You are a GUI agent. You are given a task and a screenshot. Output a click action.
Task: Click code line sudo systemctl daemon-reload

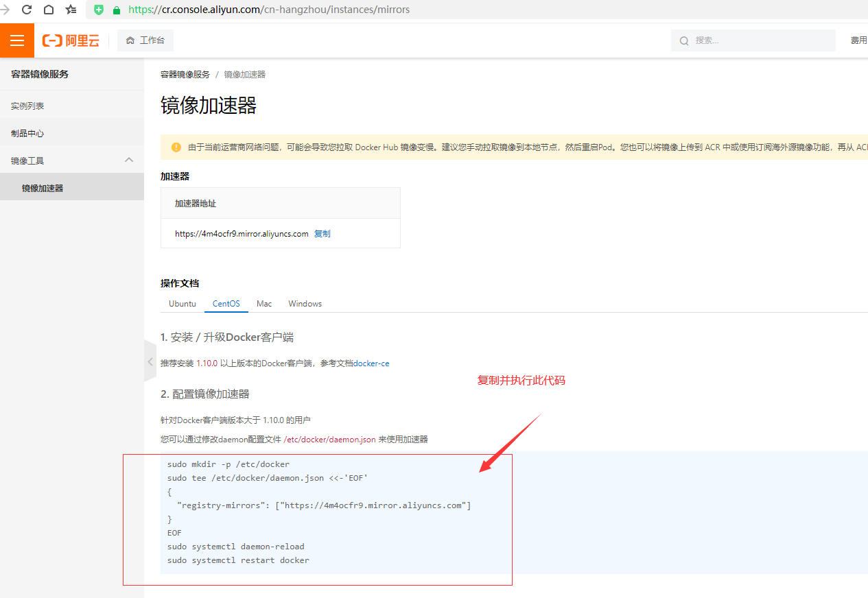[x=236, y=547]
